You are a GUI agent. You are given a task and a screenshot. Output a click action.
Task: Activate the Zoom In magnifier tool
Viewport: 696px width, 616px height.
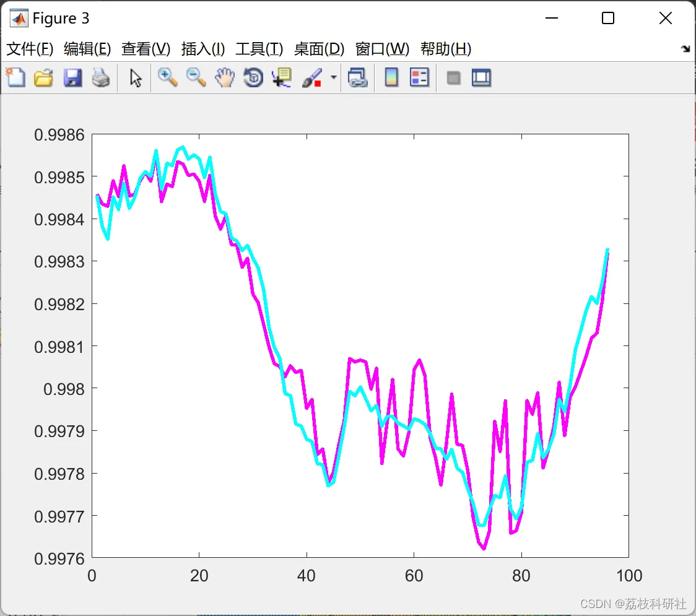(167, 77)
